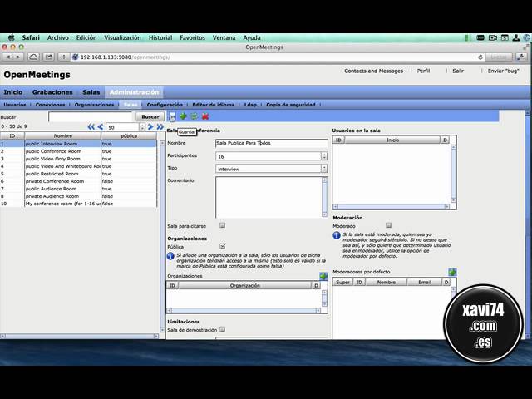Select public Conference Room row
This screenshot has height=399, width=532.
coord(78,151)
